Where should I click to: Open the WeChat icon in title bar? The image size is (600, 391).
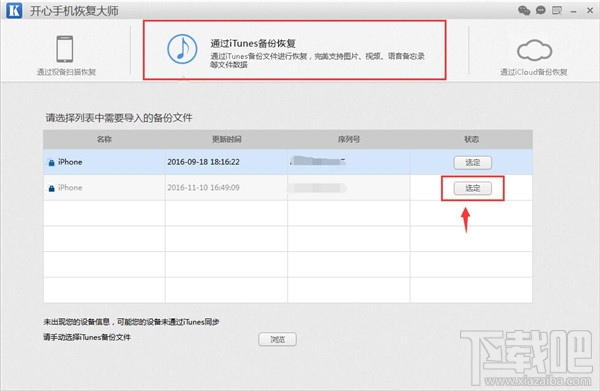pos(524,10)
